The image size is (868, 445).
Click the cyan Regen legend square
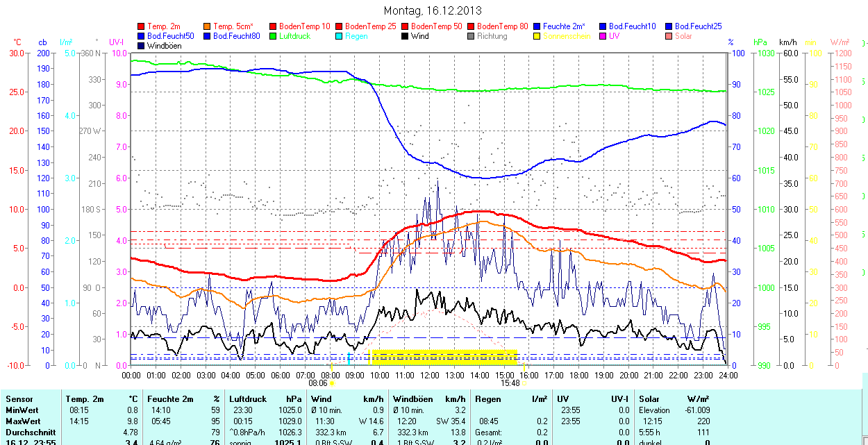tap(340, 36)
